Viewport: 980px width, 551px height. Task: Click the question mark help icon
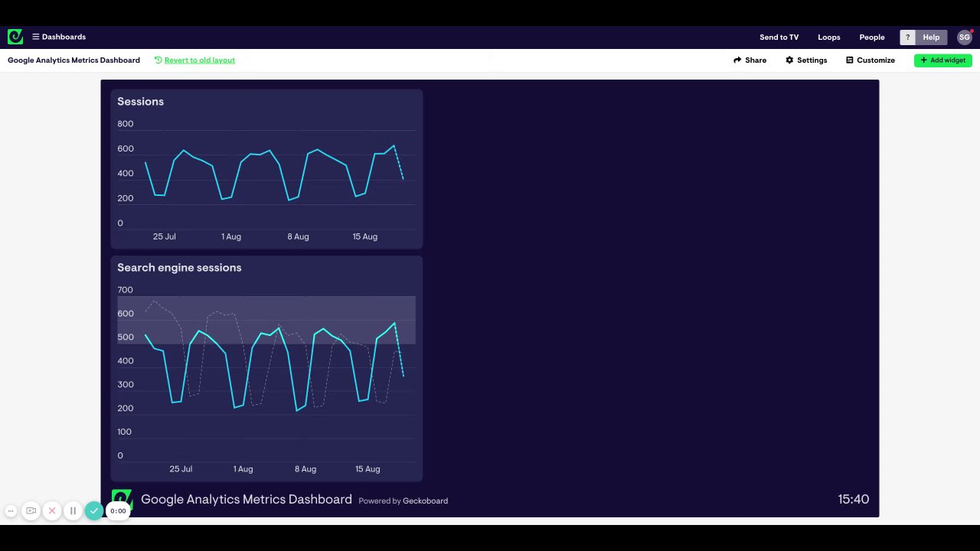click(907, 37)
